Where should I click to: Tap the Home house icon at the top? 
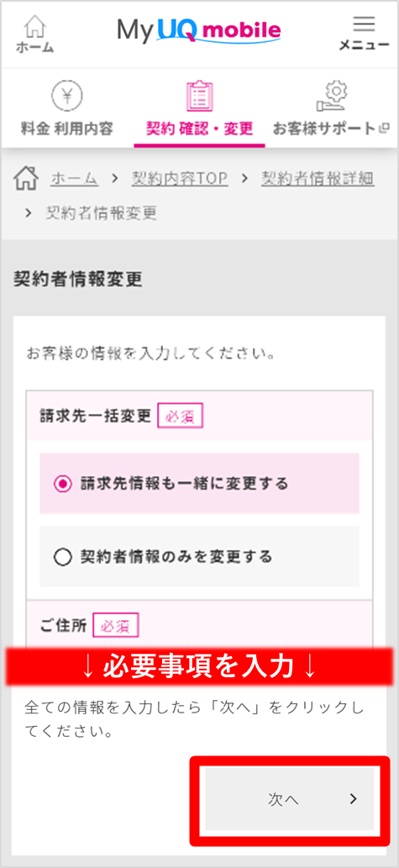tap(36, 26)
